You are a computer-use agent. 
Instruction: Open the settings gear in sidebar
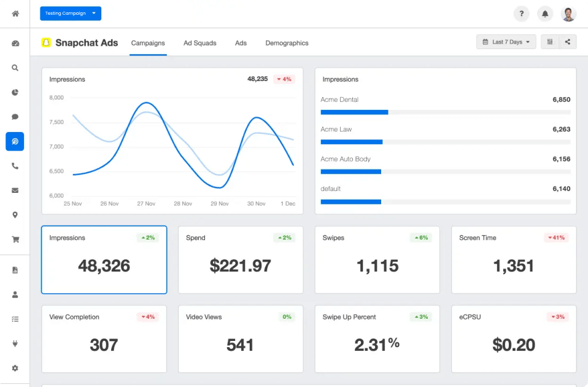pyautogui.click(x=15, y=368)
